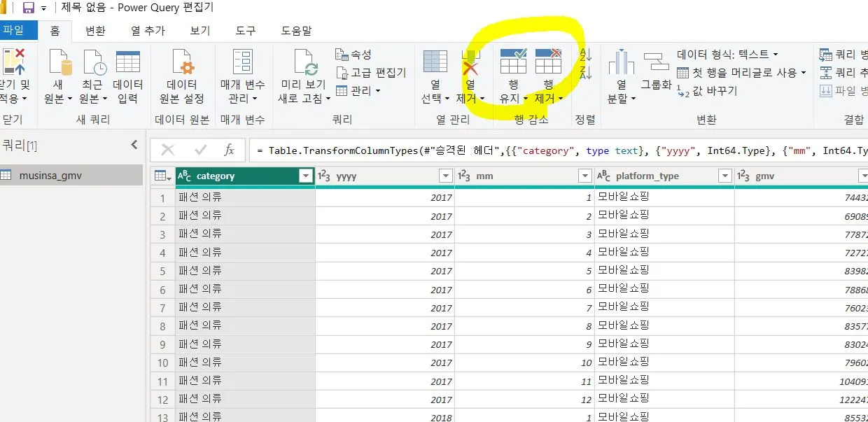Open the mm column filter dropdown
Screen dimensions: 868x422
tap(586, 176)
